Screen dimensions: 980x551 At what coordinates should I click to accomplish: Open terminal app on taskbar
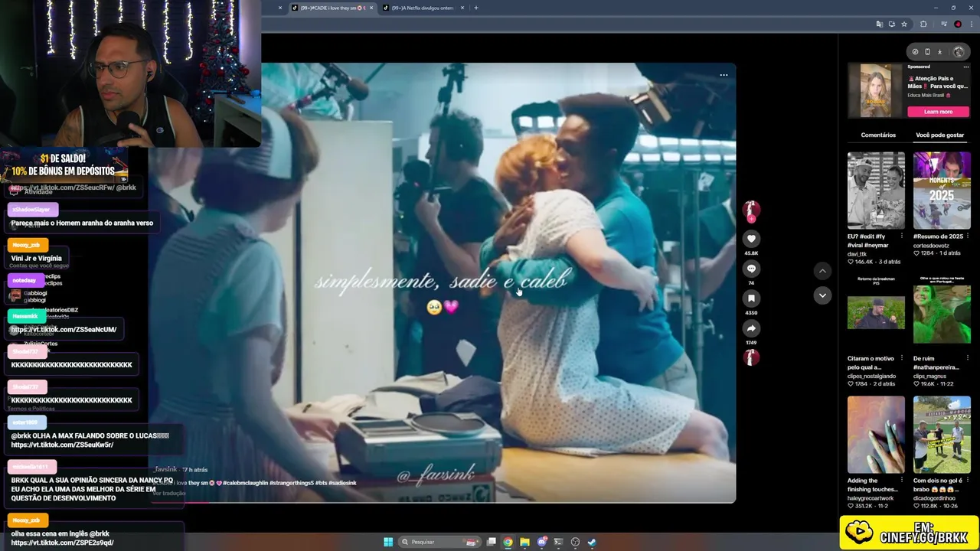point(558,542)
